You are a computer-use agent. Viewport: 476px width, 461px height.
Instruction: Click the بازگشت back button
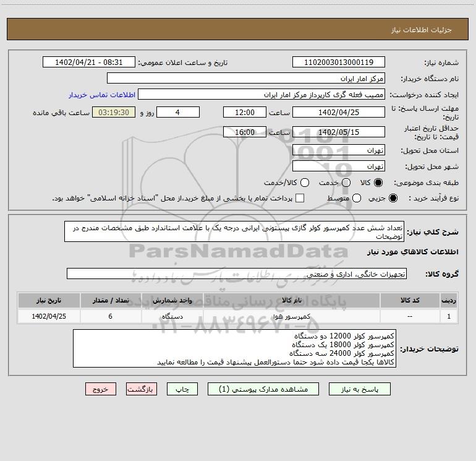(x=142, y=389)
